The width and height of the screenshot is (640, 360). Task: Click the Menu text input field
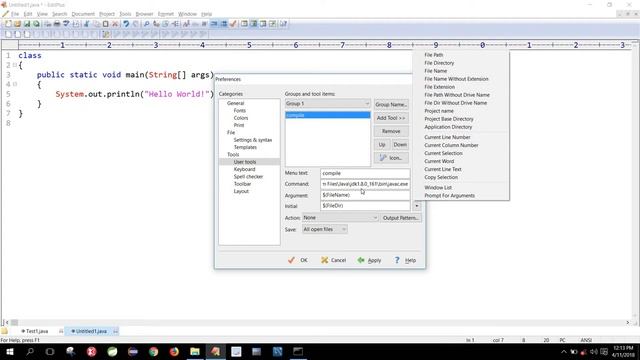[x=365, y=173]
